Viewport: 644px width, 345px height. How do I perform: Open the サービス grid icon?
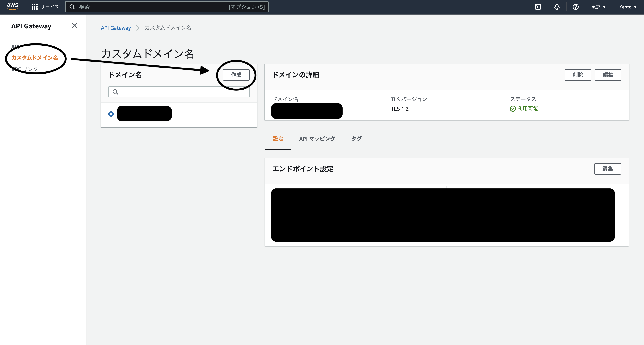[x=35, y=7]
